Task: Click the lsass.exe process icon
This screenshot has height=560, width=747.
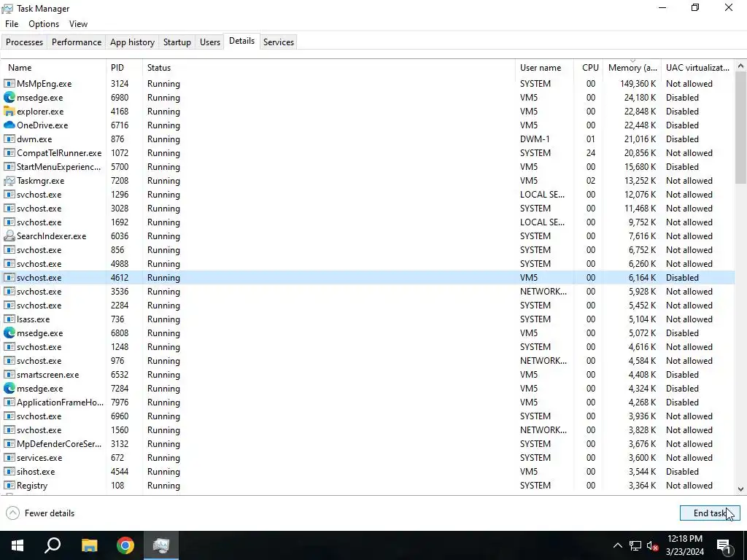Action: pos(9,319)
